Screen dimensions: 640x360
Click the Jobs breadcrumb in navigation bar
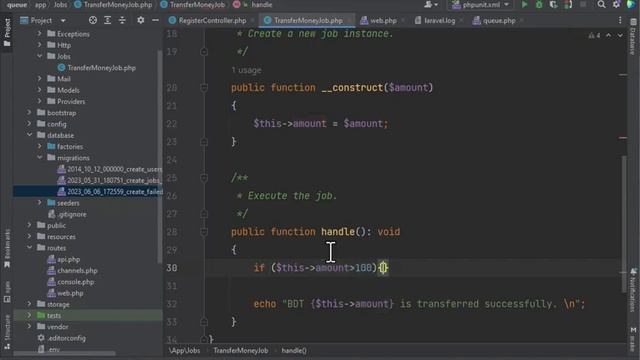(x=60, y=4)
